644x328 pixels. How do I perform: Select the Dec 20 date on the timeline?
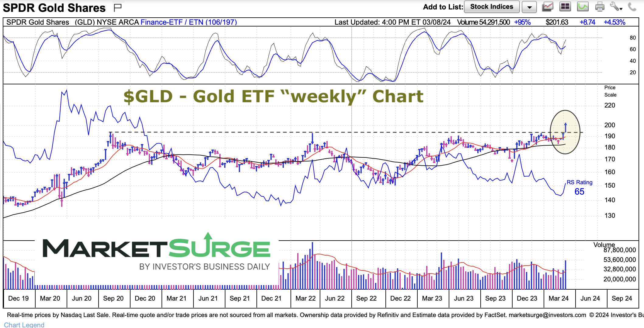tap(145, 298)
